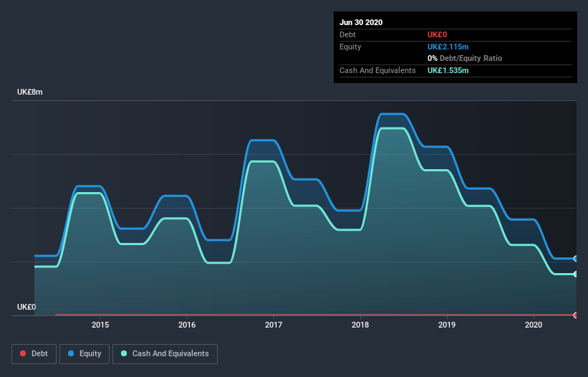Image resolution: width=588 pixels, height=377 pixels.
Task: Toggle the Equity legend button
Action: click(85, 354)
